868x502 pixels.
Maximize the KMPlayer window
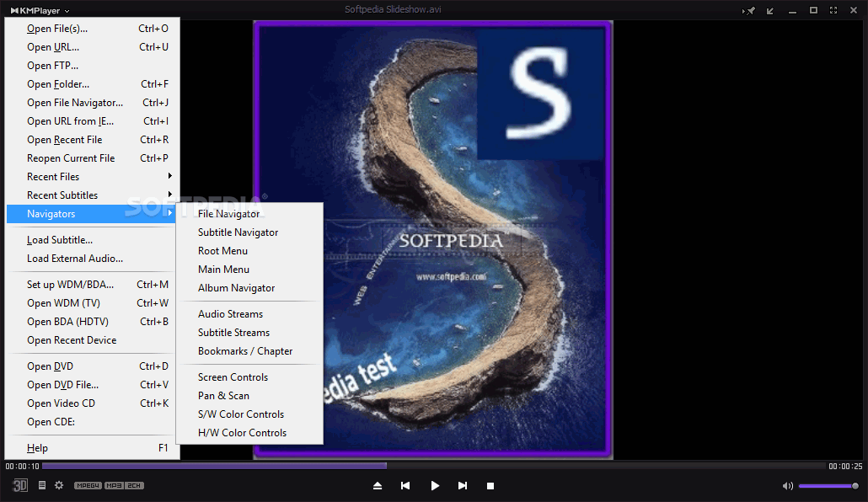(x=813, y=10)
